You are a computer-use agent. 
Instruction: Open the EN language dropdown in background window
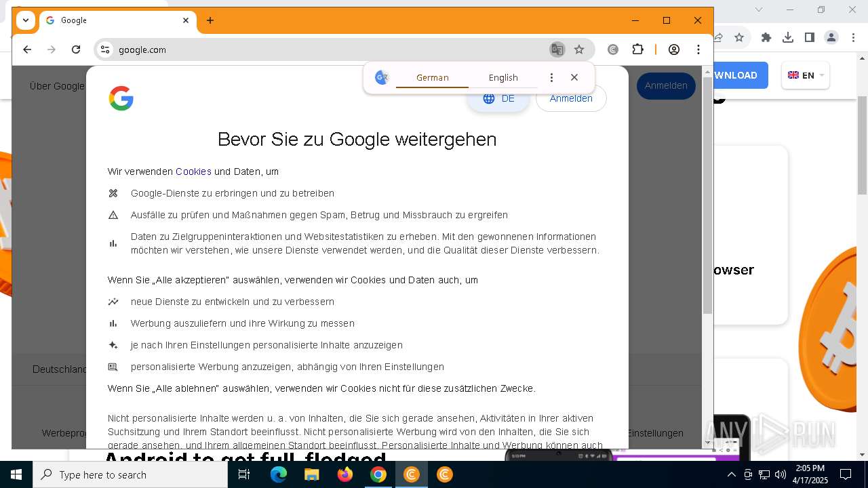point(807,75)
